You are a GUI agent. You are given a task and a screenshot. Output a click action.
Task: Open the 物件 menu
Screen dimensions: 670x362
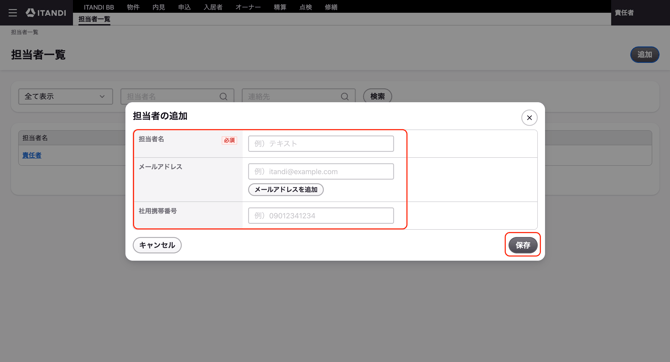coord(133,7)
